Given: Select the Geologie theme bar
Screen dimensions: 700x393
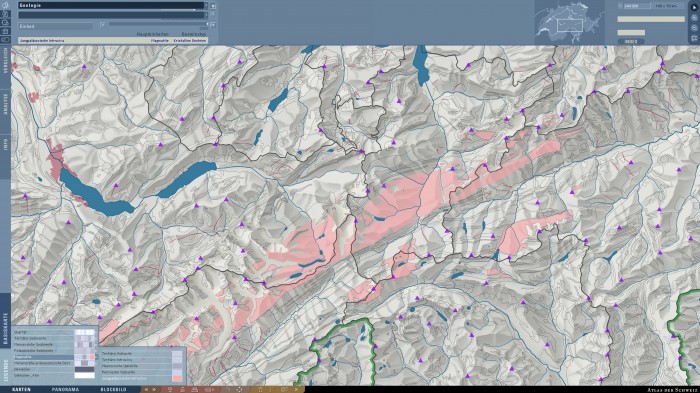Looking at the screenshot, I should (x=111, y=5).
